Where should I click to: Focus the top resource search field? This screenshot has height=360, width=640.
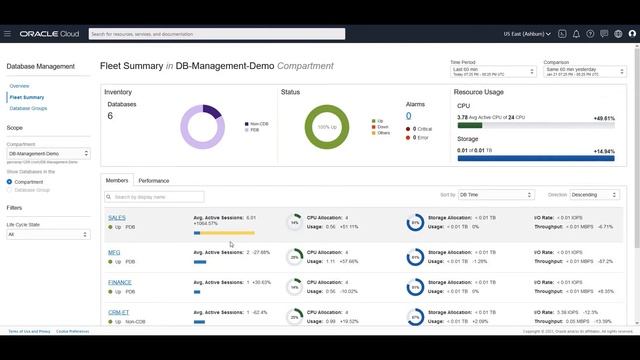217,34
